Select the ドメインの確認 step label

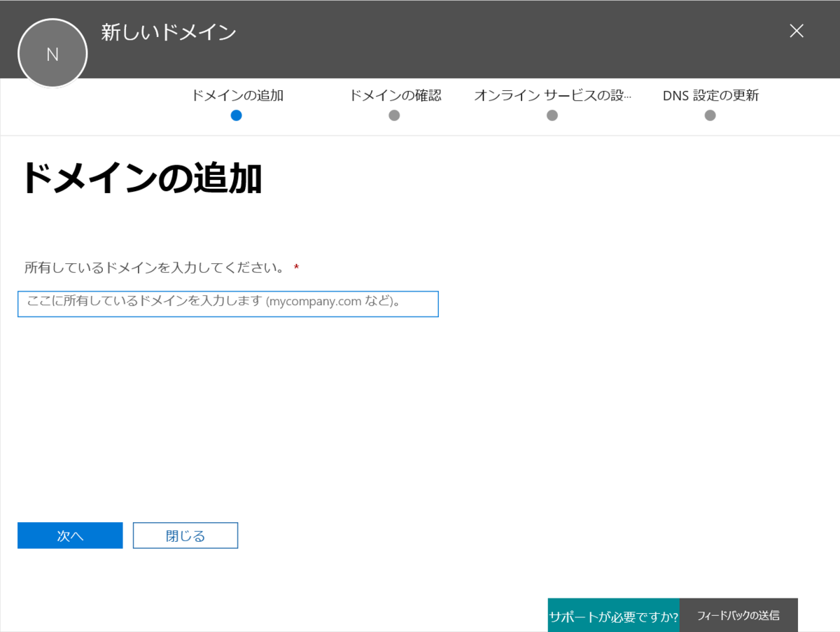point(394,95)
